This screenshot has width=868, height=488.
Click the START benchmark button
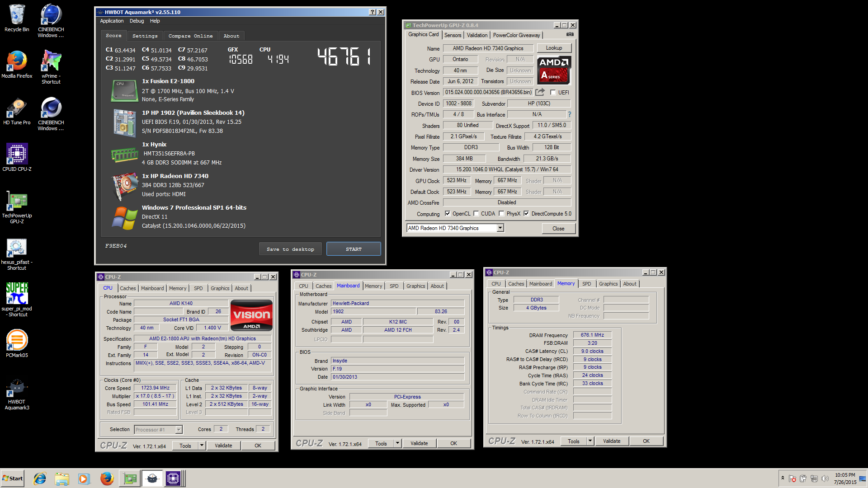354,249
